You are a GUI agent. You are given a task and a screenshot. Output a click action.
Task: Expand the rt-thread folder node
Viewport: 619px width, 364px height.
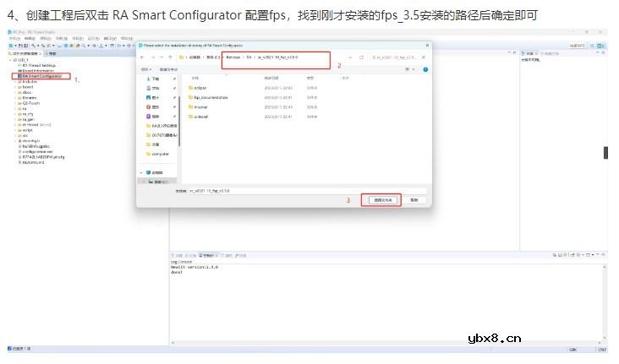[x=15, y=125]
